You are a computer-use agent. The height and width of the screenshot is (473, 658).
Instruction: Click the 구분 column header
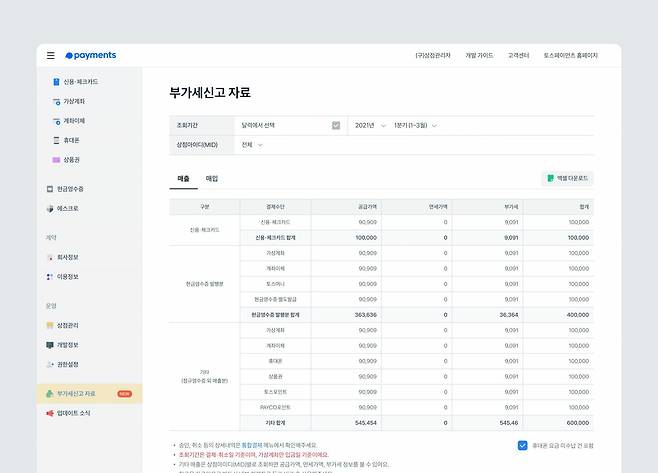pyautogui.click(x=204, y=207)
